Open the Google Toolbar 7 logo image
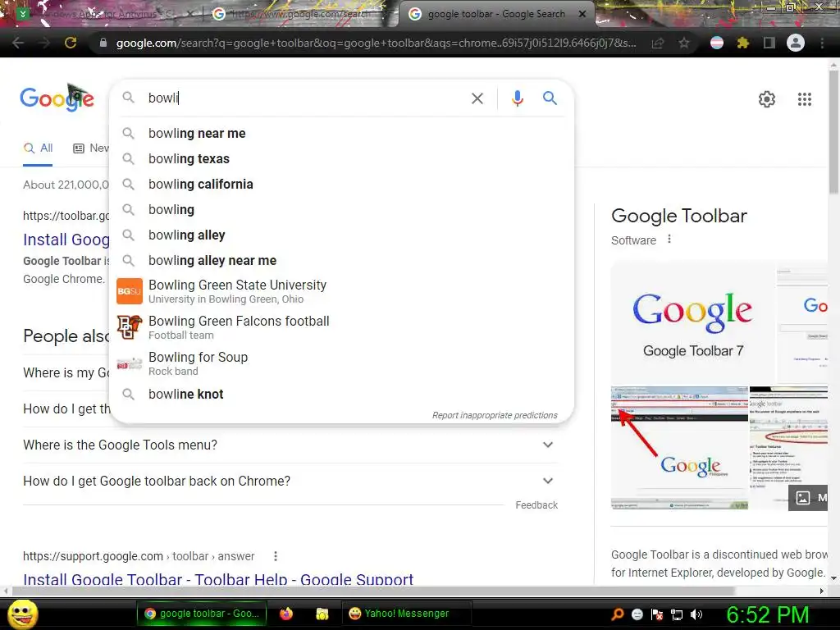 pos(692,322)
